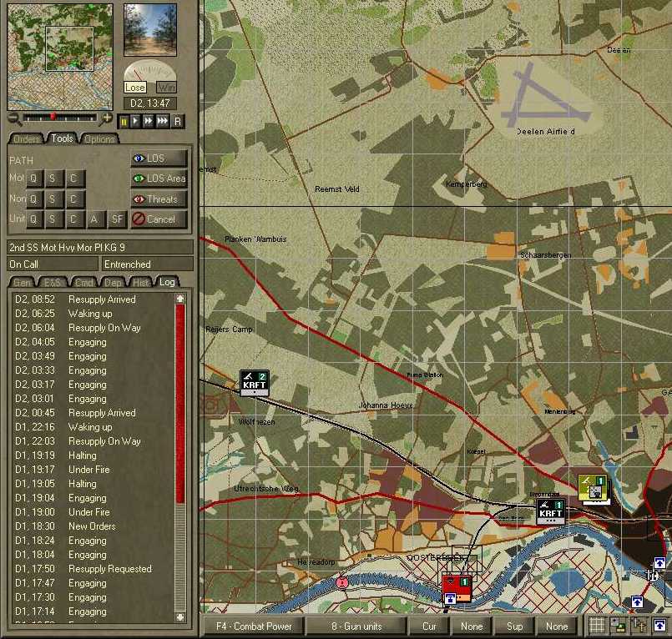
Task: Select the Tools tab
Action: (62, 138)
